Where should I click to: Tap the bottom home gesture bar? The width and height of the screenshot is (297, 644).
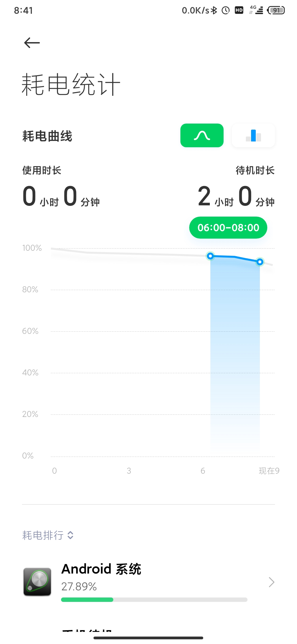(x=148, y=638)
